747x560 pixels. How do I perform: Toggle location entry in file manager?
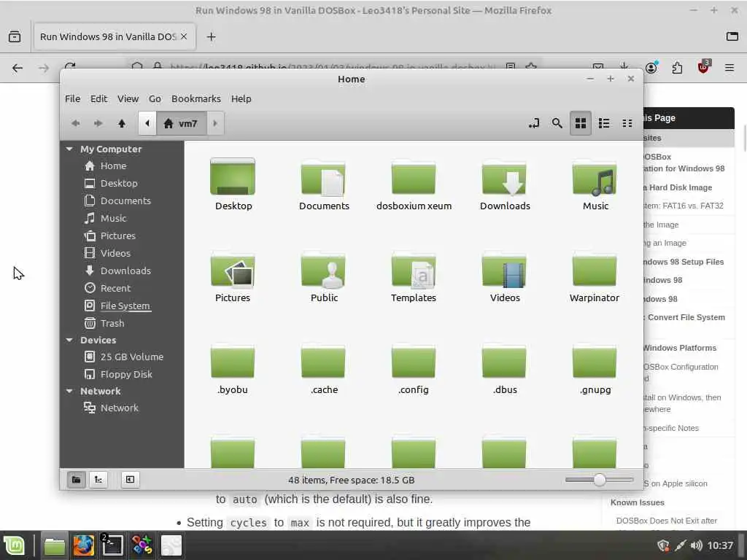pos(534,123)
